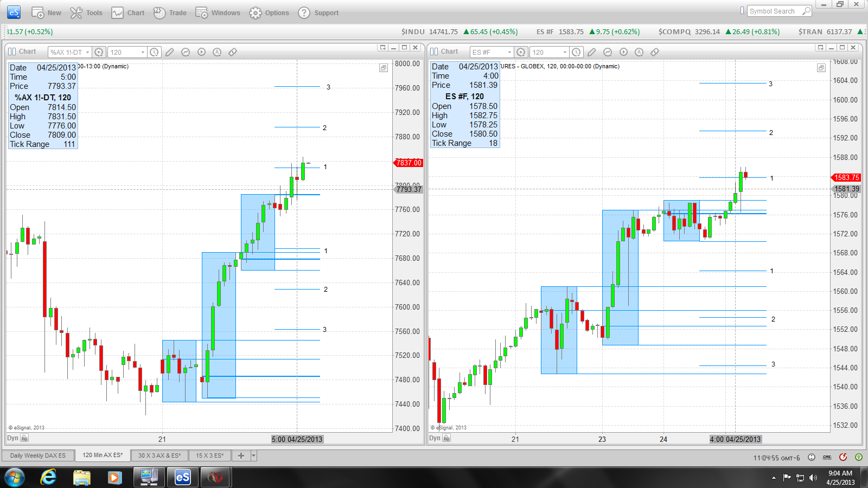
Task: Click the $COMPQ ticker quote
Action: [x=719, y=32]
